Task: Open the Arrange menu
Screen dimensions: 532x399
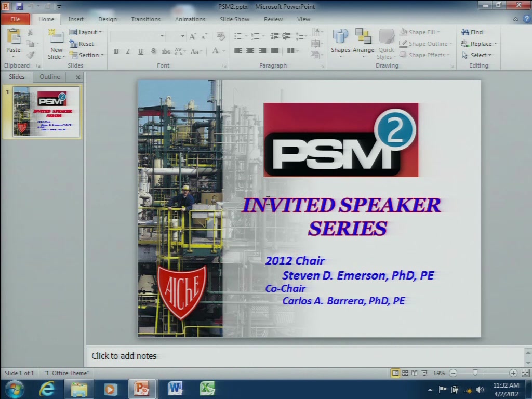Action: click(363, 43)
